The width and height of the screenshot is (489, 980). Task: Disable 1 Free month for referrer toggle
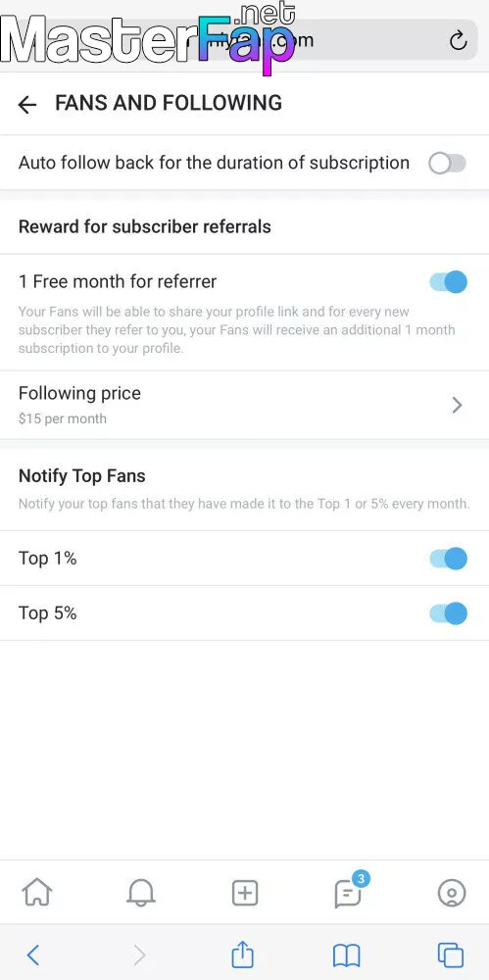[448, 282]
